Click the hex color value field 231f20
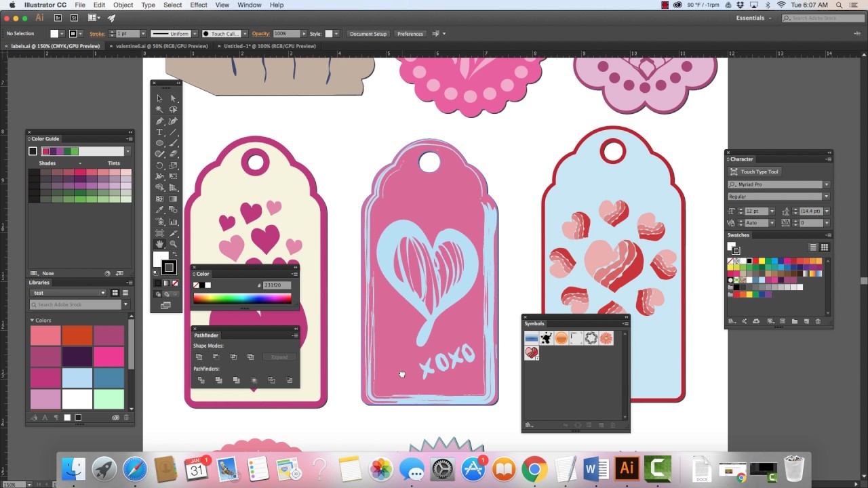Image resolution: width=868 pixels, height=488 pixels. (x=277, y=285)
